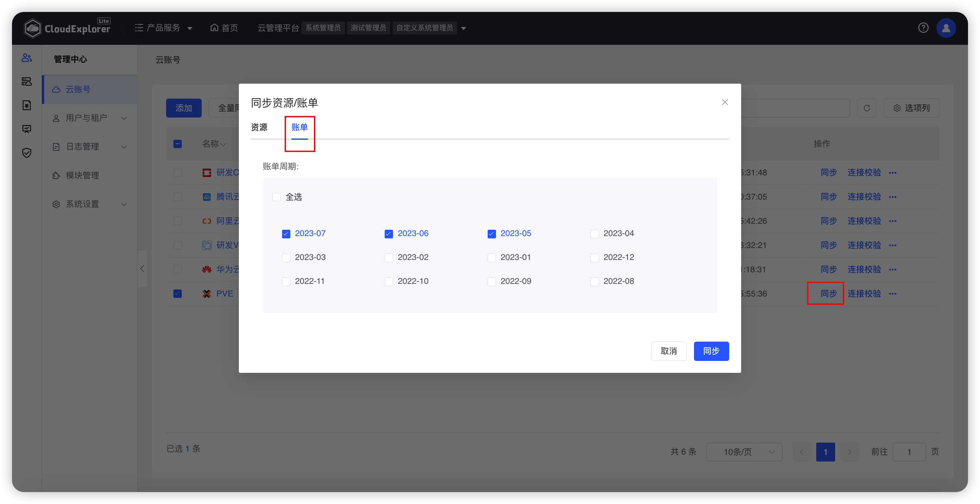Open more actions for 华为云 row
The width and height of the screenshot is (980, 504).
(893, 270)
